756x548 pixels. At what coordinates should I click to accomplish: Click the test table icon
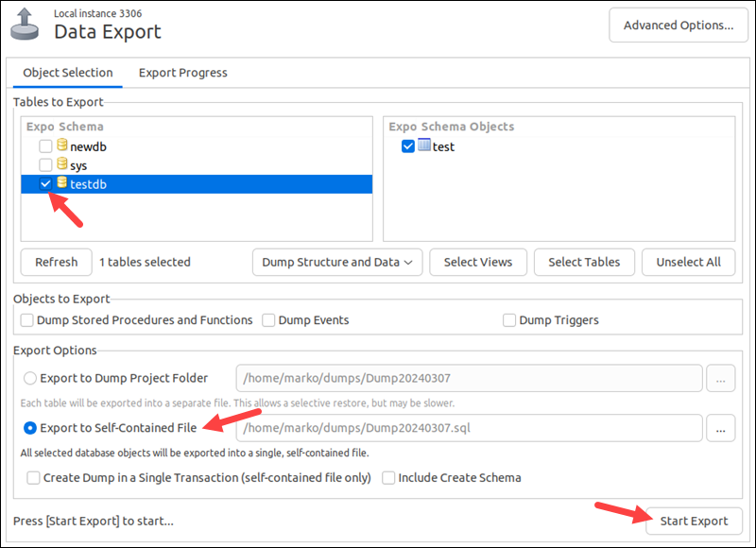[424, 146]
